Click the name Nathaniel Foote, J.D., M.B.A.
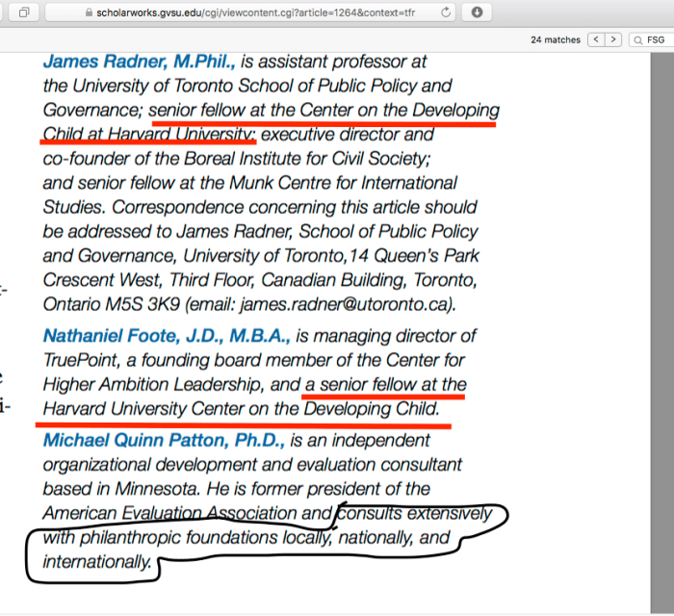The width and height of the screenshot is (674, 616). (x=167, y=336)
